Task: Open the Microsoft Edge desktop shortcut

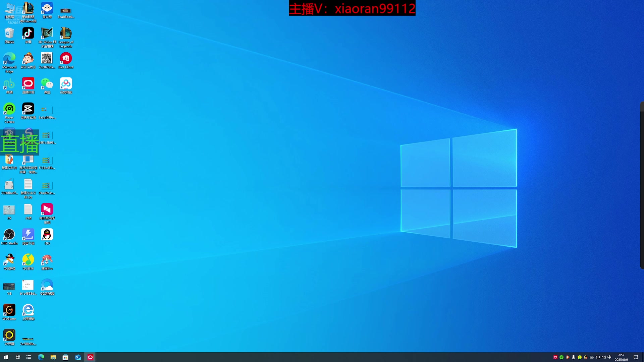Action: coord(9,63)
